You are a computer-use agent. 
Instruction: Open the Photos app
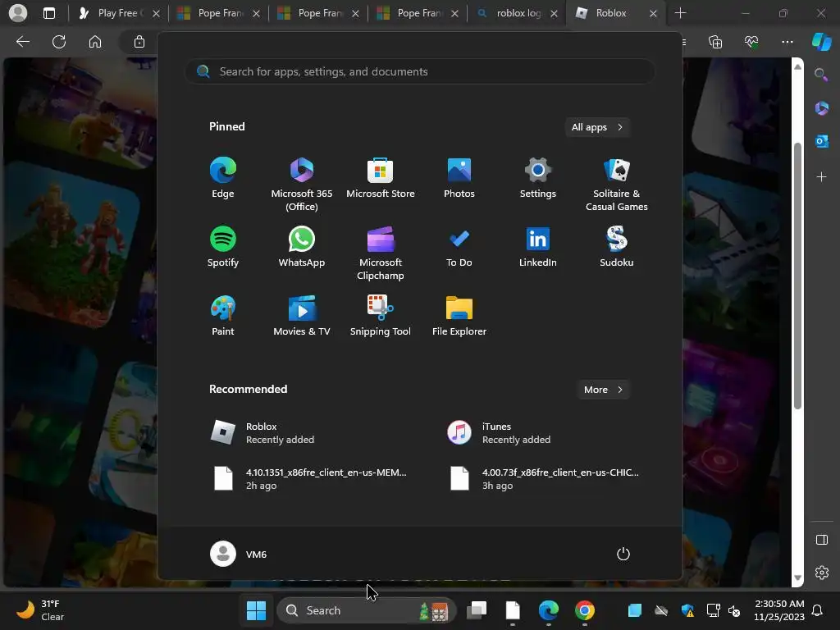point(459,178)
